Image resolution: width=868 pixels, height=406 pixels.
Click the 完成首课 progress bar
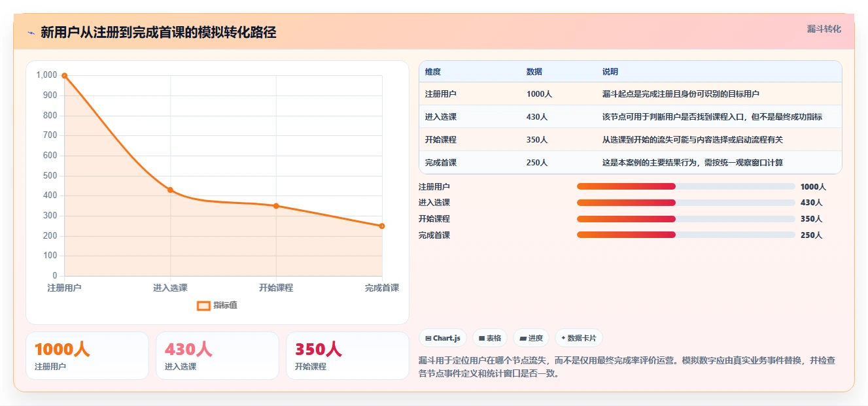coord(686,235)
